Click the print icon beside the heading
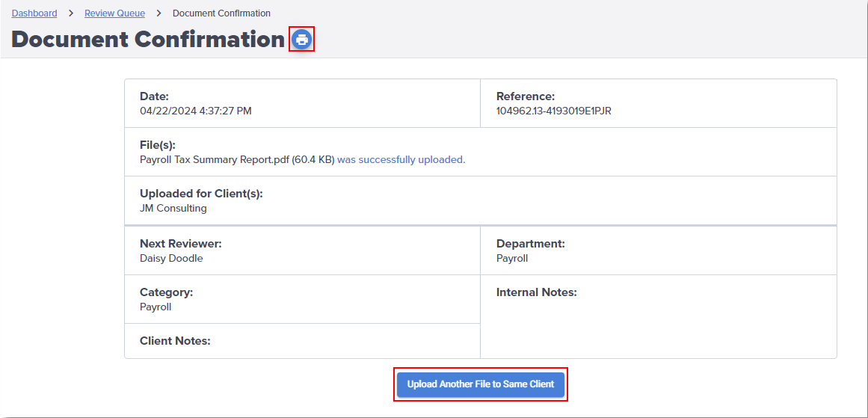The width and height of the screenshot is (868, 418). coord(302,40)
